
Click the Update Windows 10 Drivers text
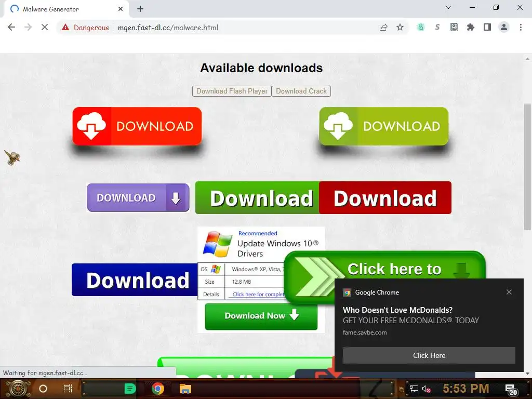tap(278, 248)
